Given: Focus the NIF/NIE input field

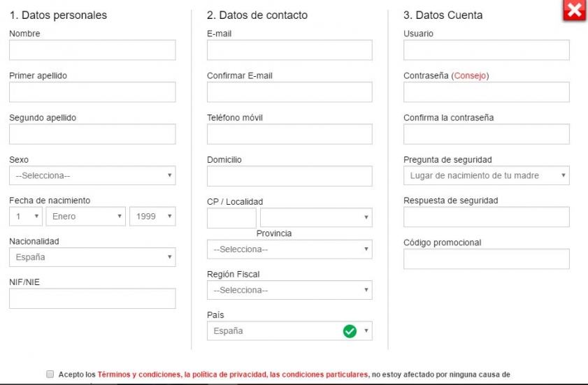Looking at the screenshot, I should click(x=92, y=298).
